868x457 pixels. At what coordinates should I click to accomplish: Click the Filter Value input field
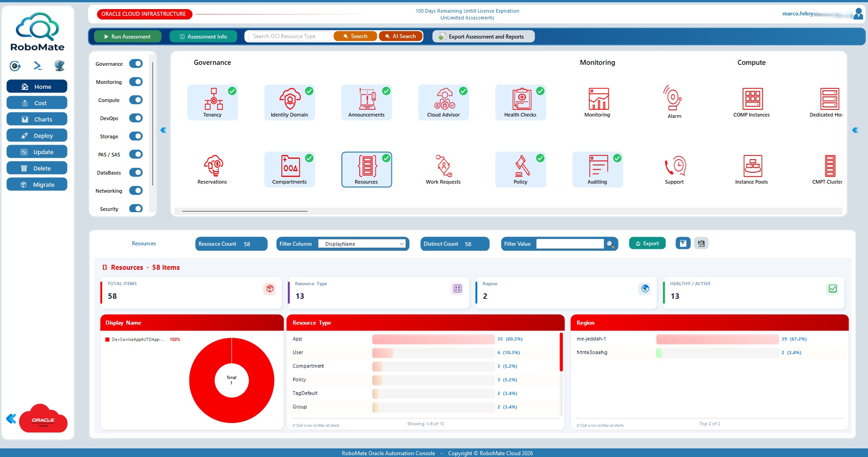pos(570,244)
